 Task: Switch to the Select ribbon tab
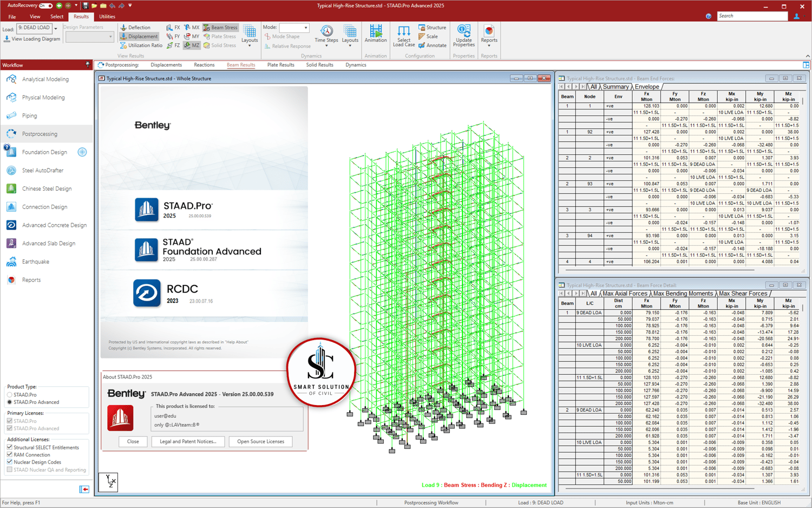[57, 17]
